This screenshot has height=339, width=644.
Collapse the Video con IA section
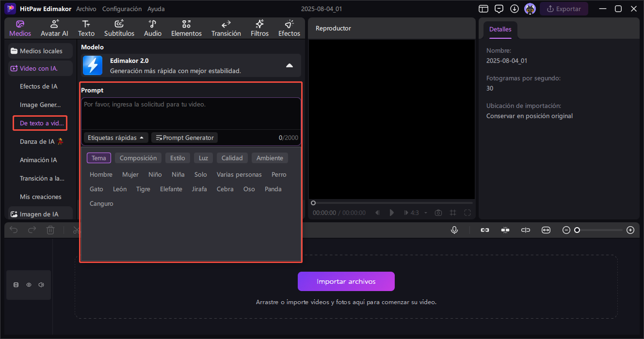pos(41,68)
